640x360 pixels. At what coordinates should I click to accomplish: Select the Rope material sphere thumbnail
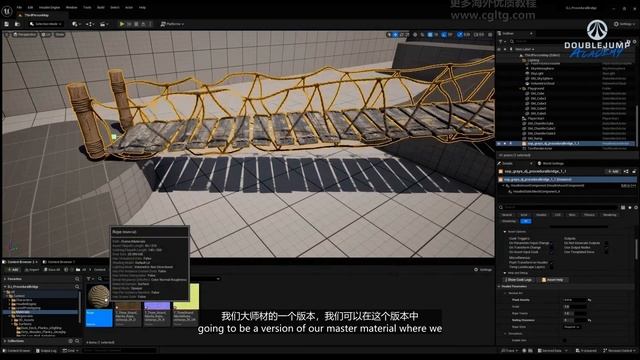tap(99, 297)
